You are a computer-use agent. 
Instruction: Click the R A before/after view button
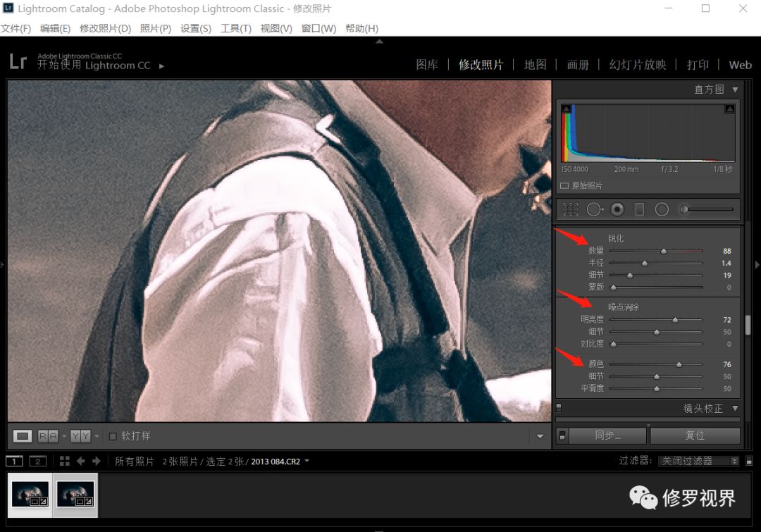point(48,436)
